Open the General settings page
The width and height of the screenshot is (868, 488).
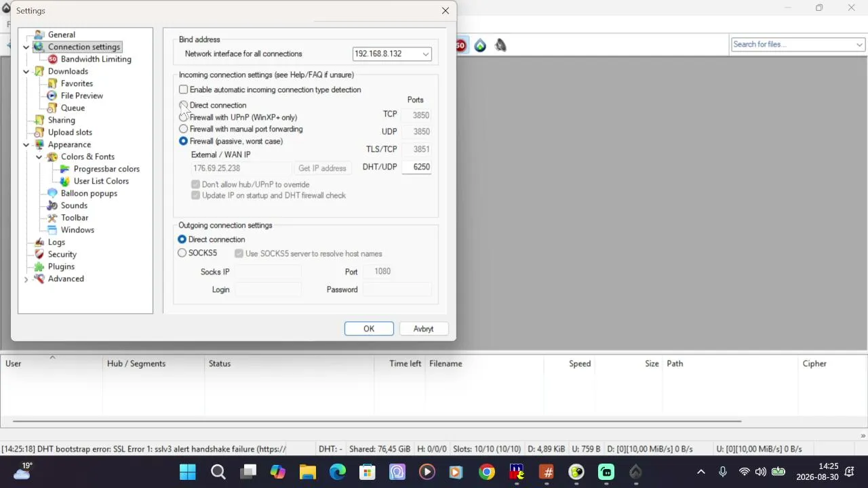[x=61, y=35]
